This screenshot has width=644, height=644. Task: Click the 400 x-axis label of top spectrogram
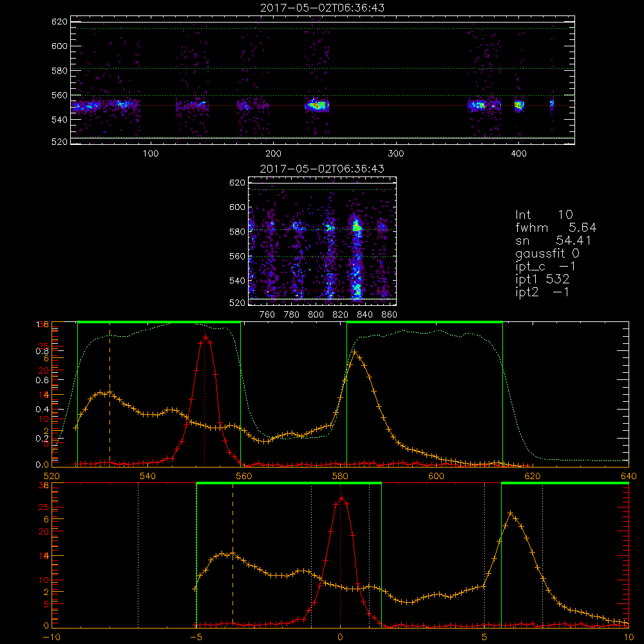click(x=518, y=154)
